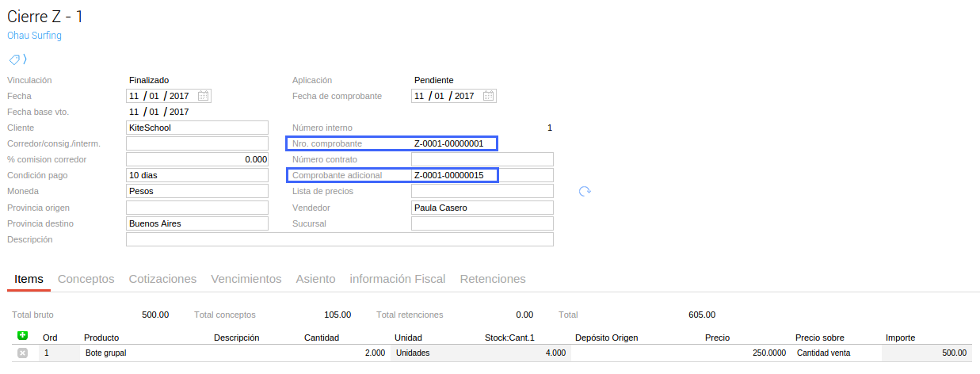Click the tag icon below Ohau Surfing

[x=14, y=59]
